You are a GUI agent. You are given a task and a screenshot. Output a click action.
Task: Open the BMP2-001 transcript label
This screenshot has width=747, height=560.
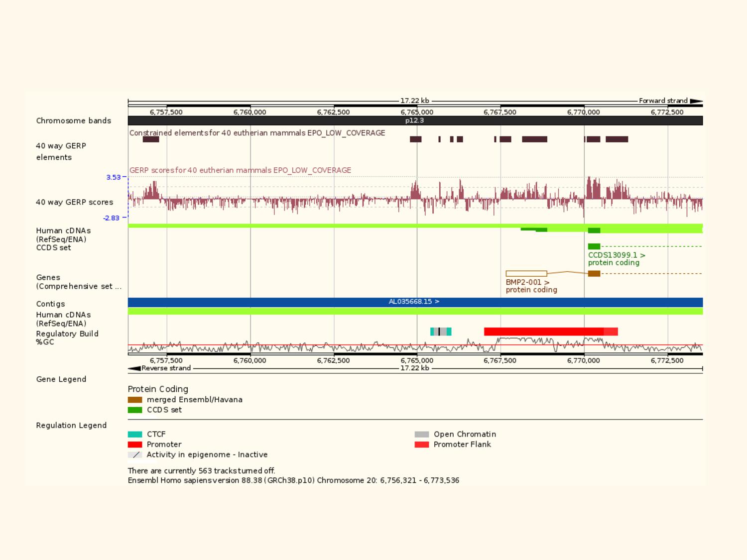click(x=528, y=282)
